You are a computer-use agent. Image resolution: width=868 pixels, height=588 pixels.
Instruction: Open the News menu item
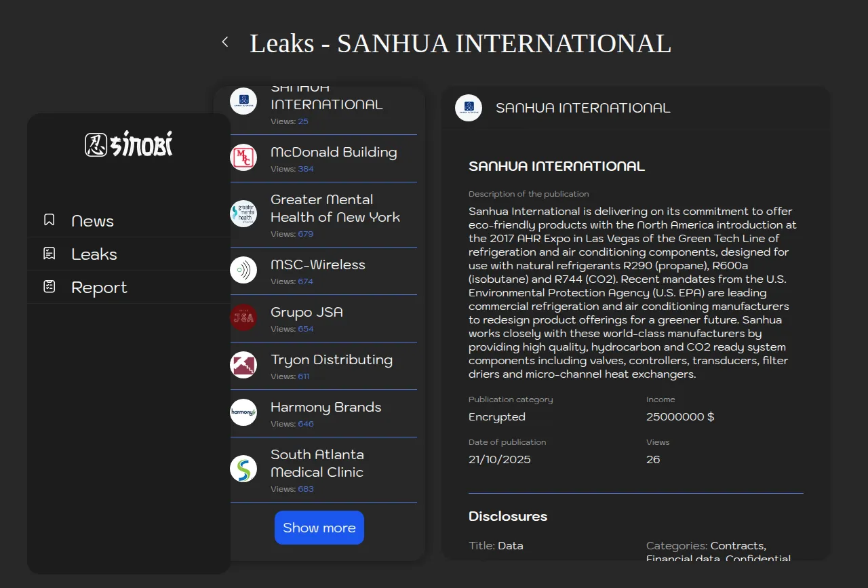click(x=93, y=220)
